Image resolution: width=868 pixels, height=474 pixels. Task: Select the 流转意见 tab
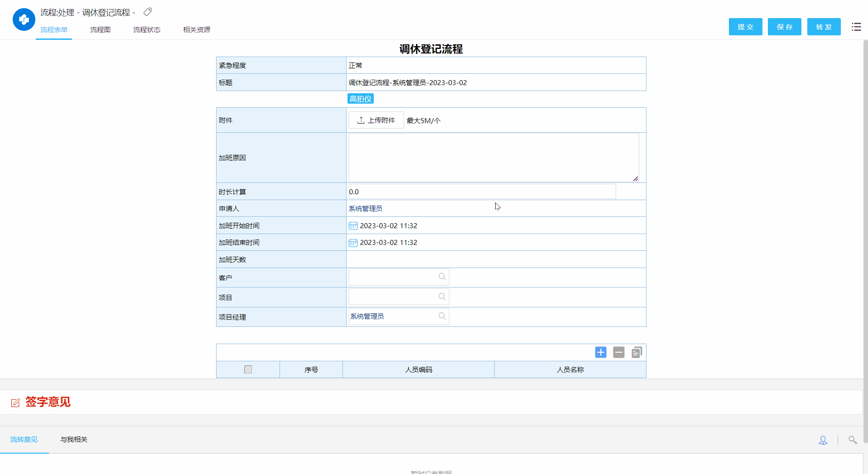24,440
